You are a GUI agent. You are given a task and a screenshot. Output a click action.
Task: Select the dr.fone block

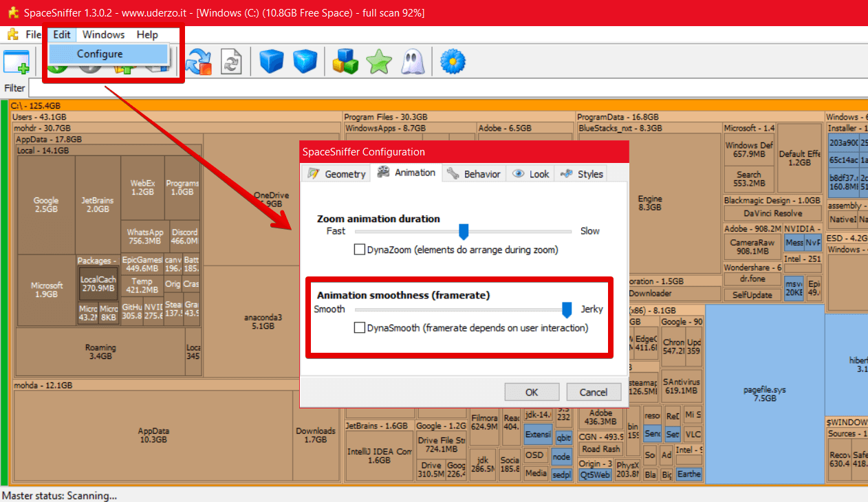pyautogui.click(x=752, y=280)
